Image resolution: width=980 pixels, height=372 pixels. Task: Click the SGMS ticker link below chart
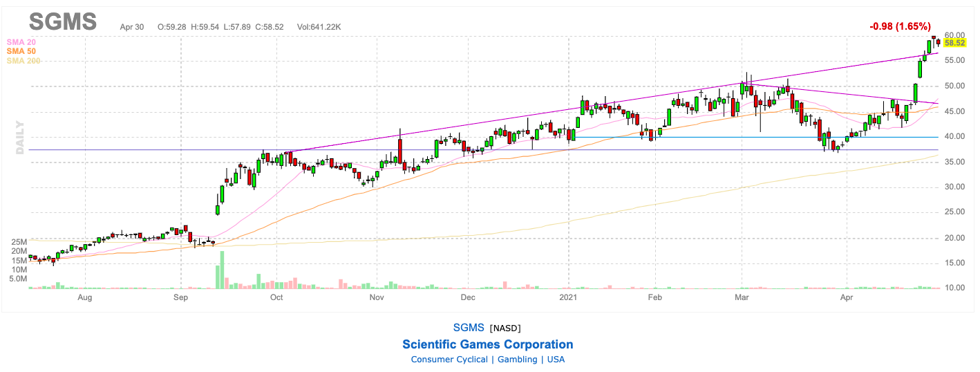point(469,328)
